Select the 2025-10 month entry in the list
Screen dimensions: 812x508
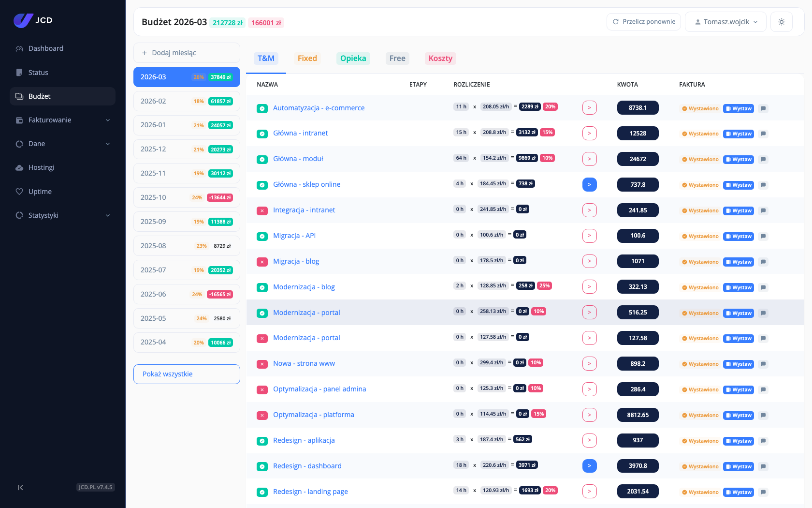187,197
